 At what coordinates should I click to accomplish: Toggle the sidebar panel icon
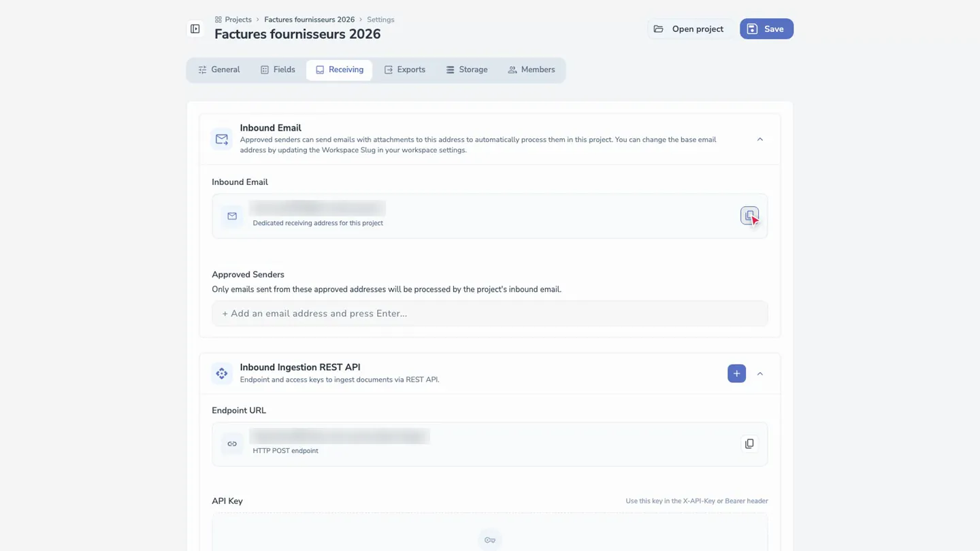click(x=195, y=29)
